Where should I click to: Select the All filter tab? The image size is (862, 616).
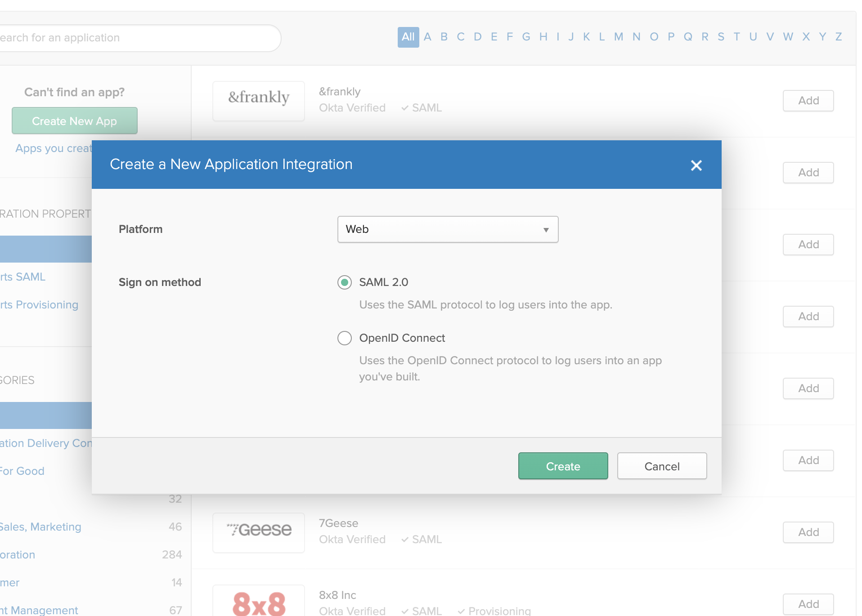(408, 37)
